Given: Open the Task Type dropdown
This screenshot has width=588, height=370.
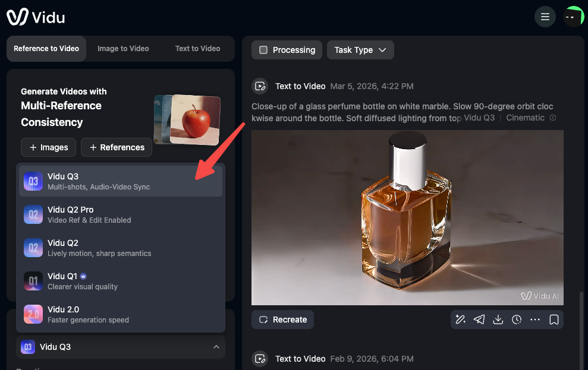Looking at the screenshot, I should point(360,50).
